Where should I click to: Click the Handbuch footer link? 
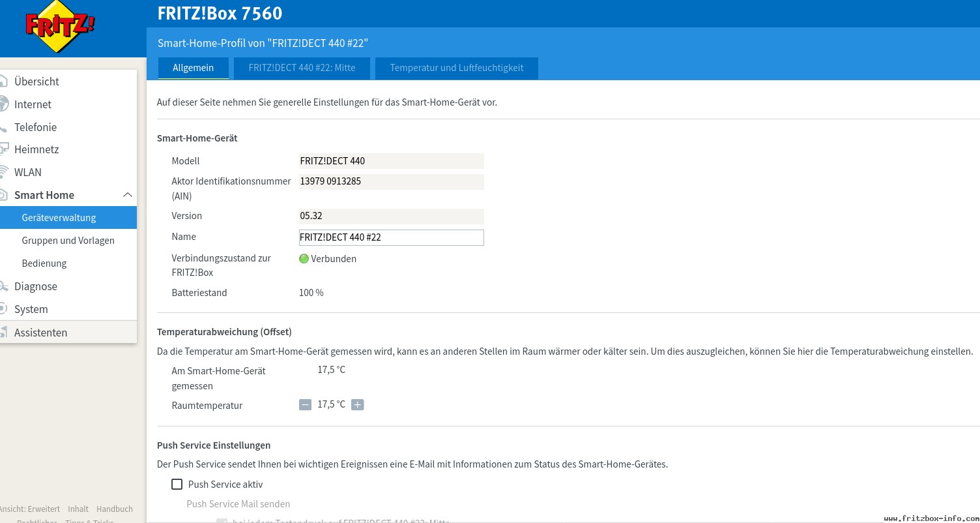point(115,509)
